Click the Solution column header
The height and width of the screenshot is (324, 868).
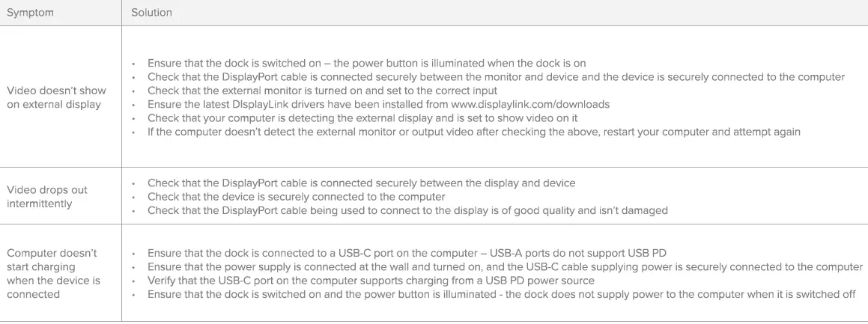pyautogui.click(x=151, y=13)
